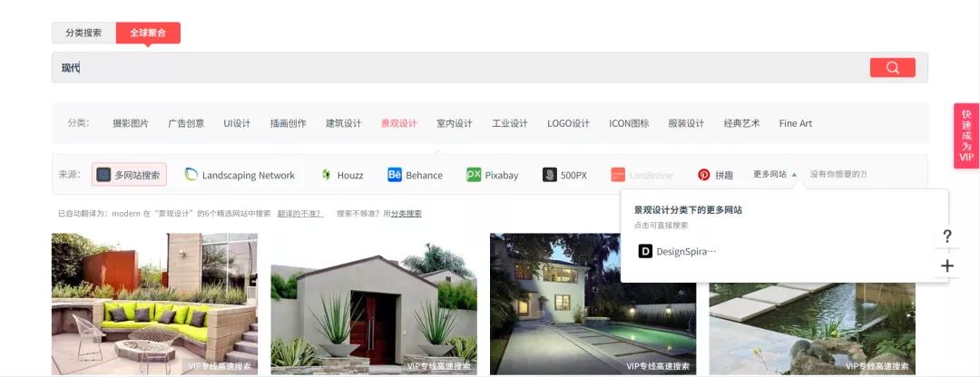Image resolution: width=980 pixels, height=377 pixels.
Task: Choose the 建筑设计 category
Action: point(344,123)
